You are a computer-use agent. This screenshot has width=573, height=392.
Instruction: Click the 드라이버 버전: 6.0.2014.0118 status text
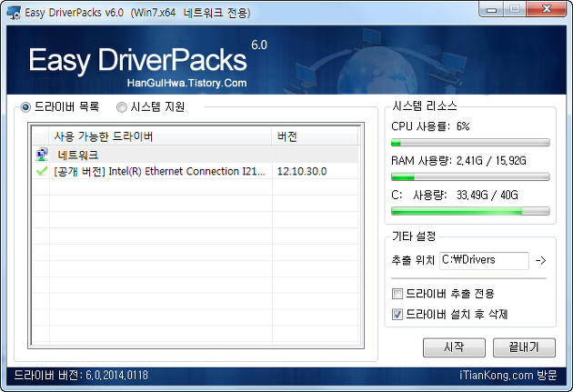point(81,376)
